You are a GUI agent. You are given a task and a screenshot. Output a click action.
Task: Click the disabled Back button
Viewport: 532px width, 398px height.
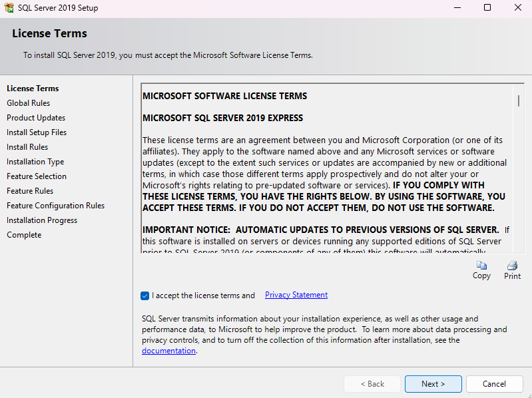point(372,384)
